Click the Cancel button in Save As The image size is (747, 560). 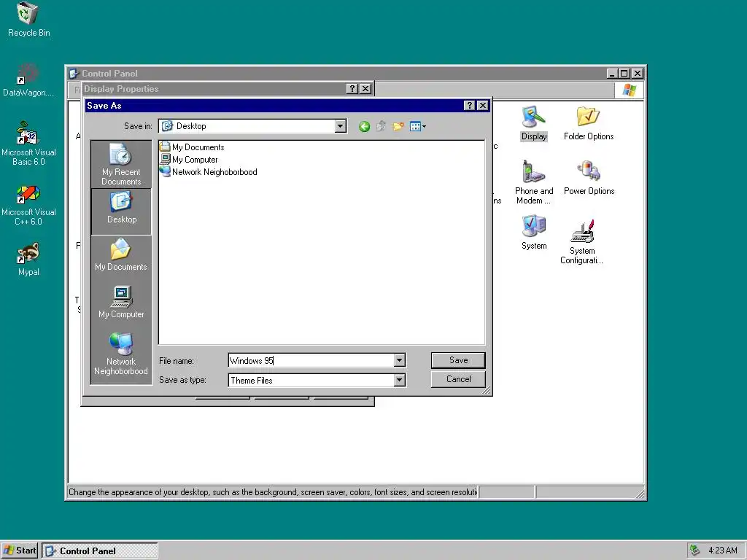click(x=458, y=379)
